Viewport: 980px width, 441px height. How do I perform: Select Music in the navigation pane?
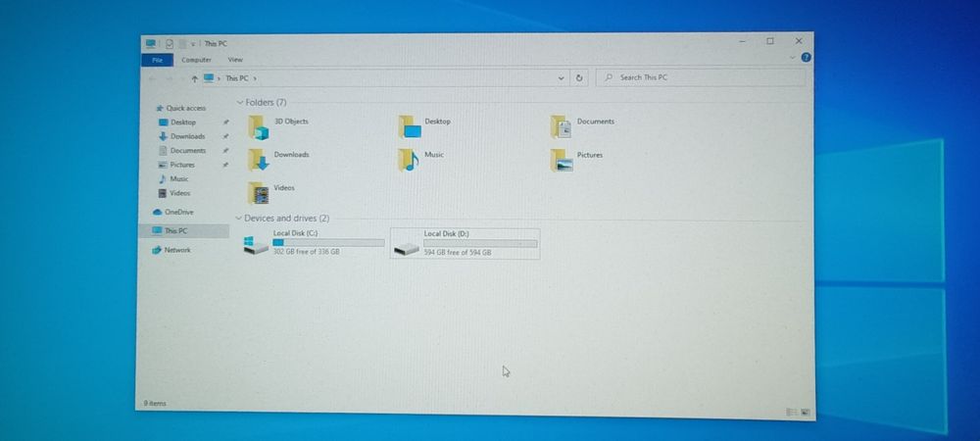pyautogui.click(x=173, y=178)
